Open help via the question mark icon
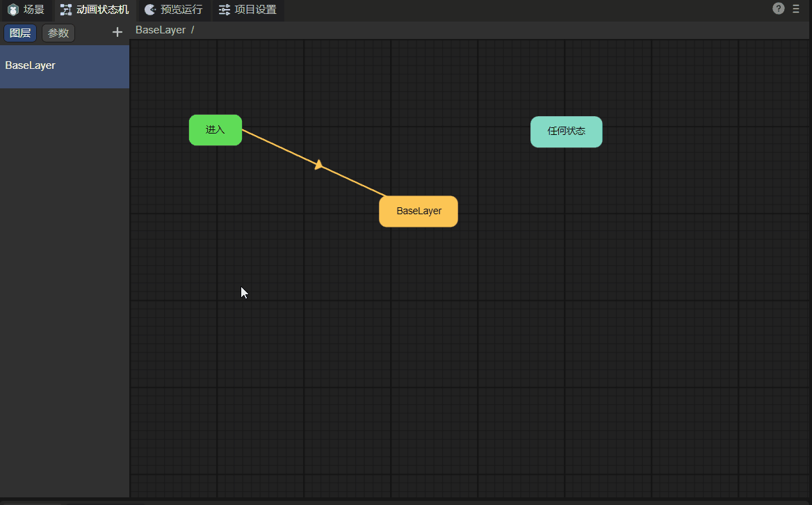This screenshot has height=505, width=812. [779, 8]
